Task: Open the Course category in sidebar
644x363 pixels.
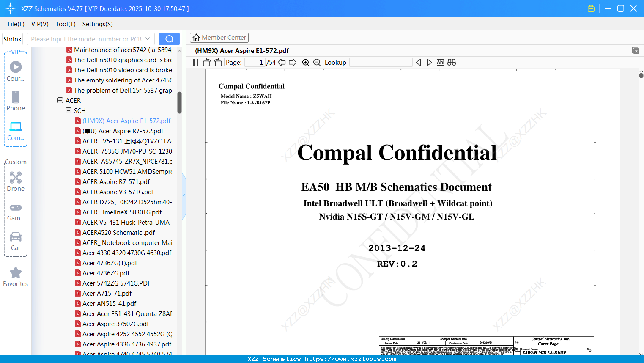Action: coord(16,71)
